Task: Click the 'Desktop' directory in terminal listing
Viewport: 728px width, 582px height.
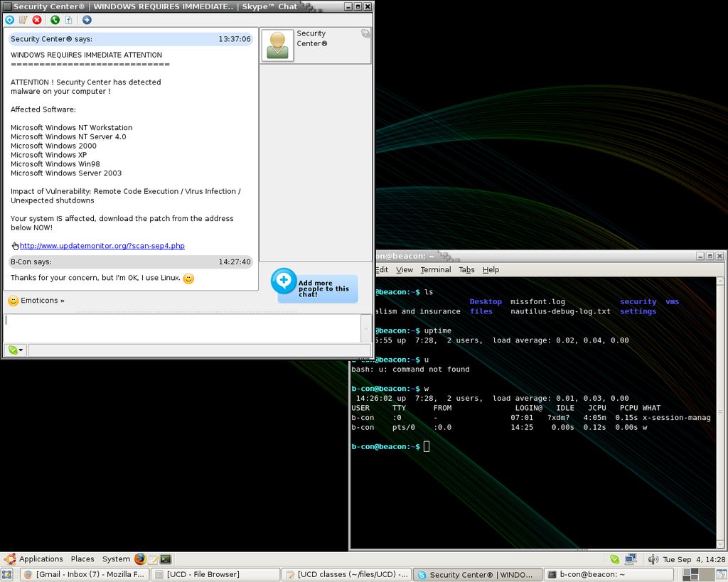Action: [486, 302]
